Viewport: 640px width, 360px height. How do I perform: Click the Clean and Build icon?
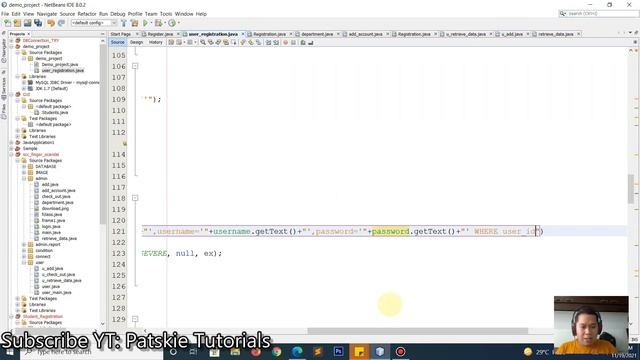[134, 23]
